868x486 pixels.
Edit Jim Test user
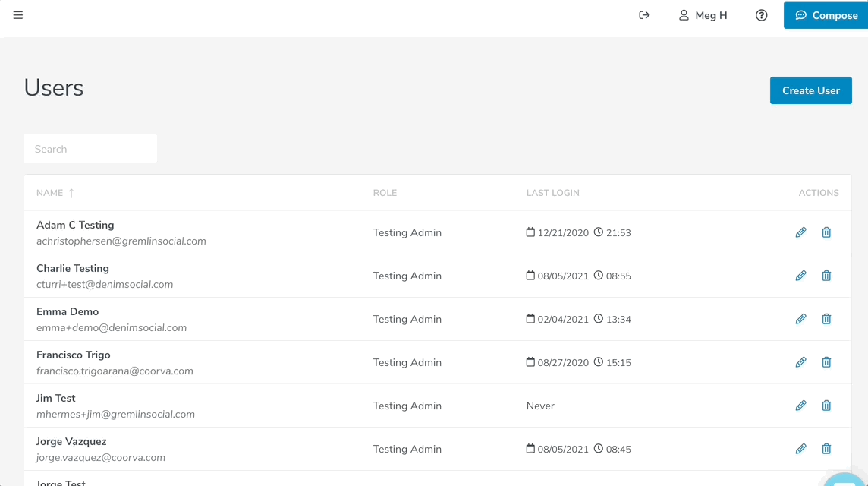point(801,405)
